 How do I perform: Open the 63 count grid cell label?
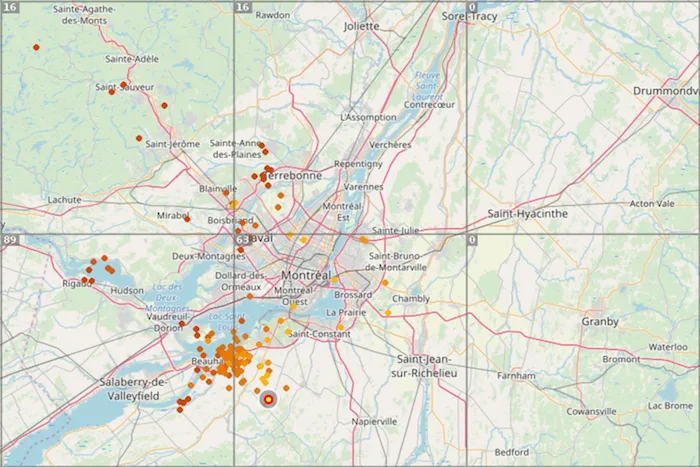(x=242, y=240)
